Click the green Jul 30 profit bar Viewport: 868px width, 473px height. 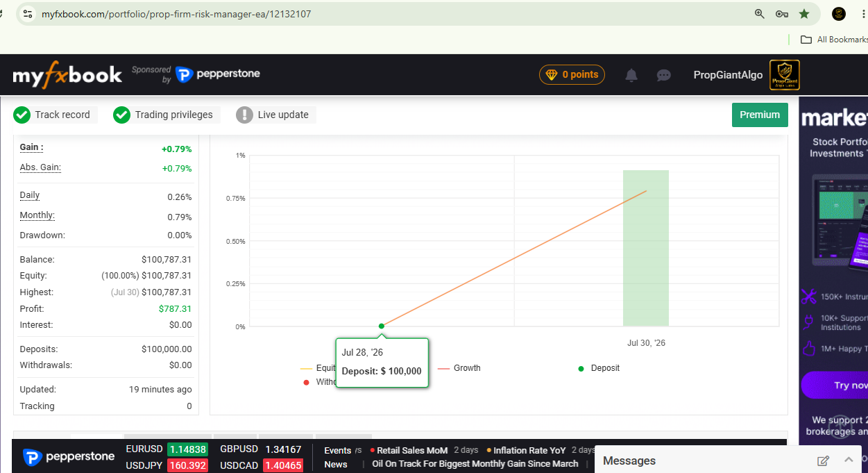(x=646, y=248)
